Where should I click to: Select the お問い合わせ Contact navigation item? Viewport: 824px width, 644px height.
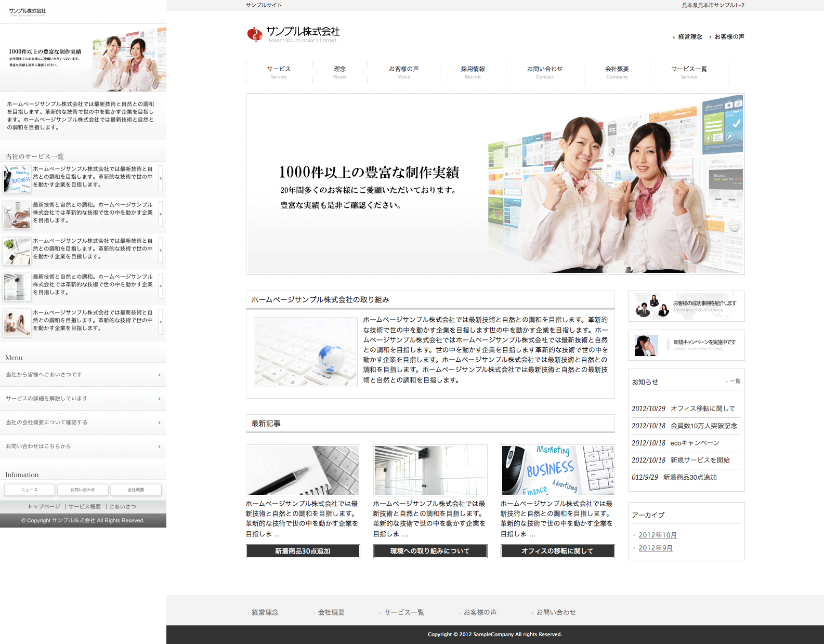tap(544, 72)
